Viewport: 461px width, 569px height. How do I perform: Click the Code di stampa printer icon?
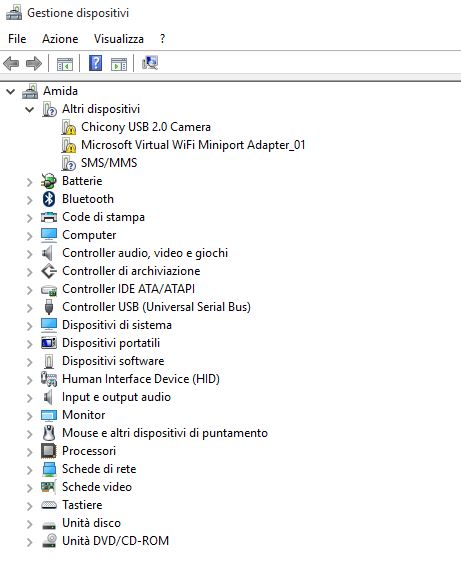coord(49,217)
